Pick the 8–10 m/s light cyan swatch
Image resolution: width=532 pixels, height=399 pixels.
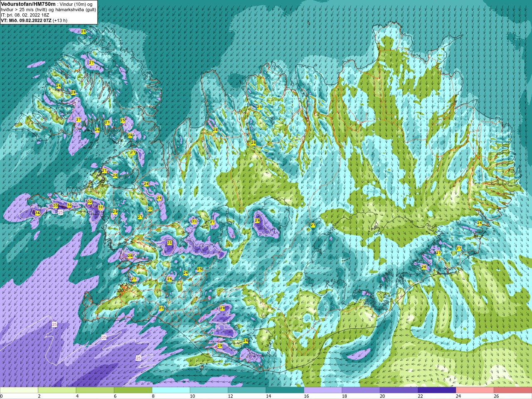click(171, 390)
